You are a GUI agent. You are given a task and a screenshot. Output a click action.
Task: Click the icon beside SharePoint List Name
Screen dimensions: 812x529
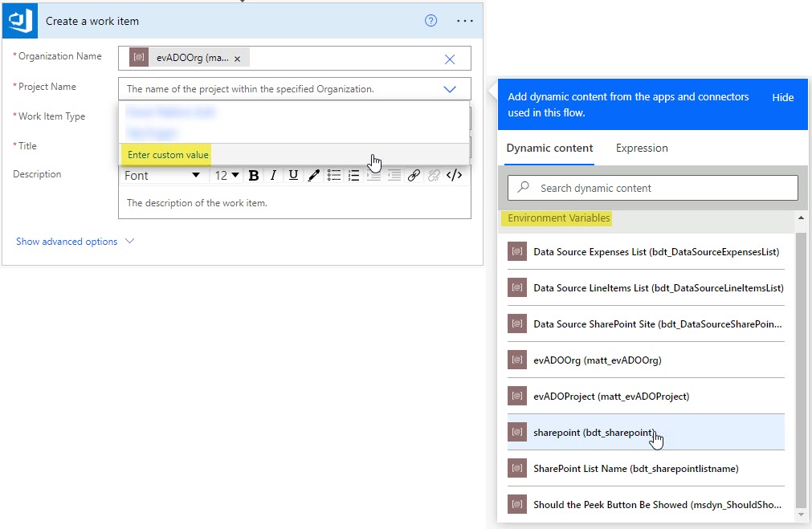coord(516,468)
